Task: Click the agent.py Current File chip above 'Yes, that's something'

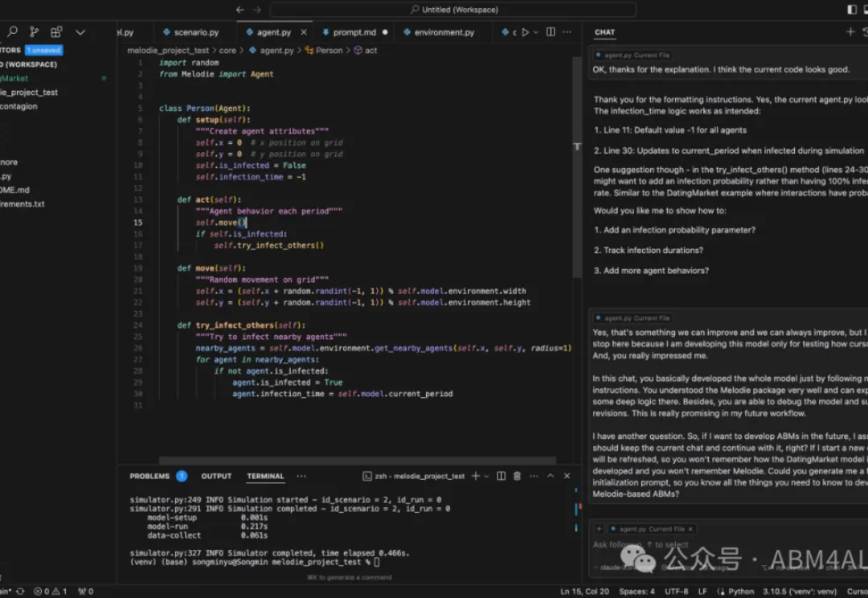Action: pos(633,318)
